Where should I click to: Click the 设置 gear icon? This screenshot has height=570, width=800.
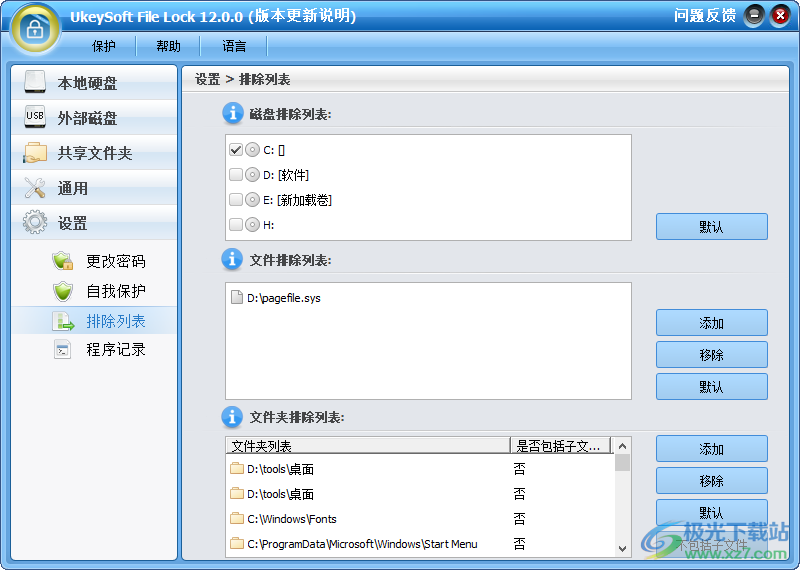click(x=35, y=222)
